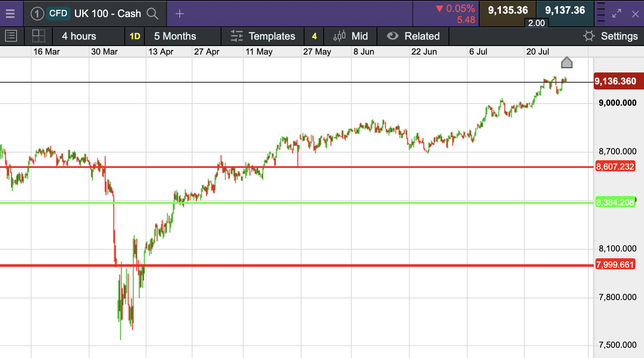The height and width of the screenshot is (358, 644).
Task: Click the sell price 9,135.36 button
Action: click(x=508, y=10)
